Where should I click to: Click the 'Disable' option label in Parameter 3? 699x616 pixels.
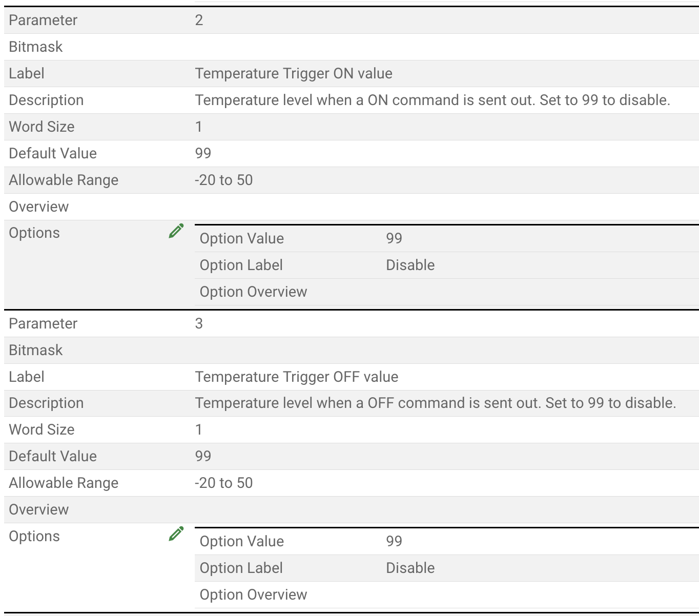410,568
